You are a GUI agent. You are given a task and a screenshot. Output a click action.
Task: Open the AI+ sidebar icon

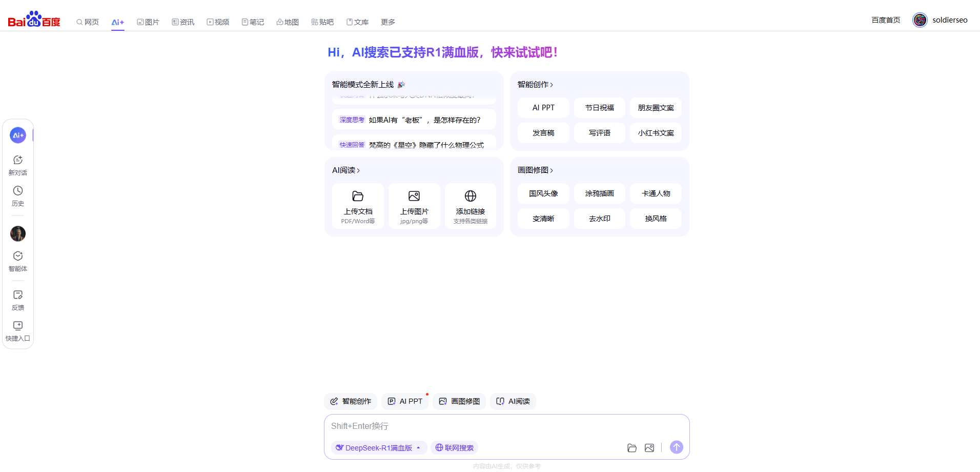coord(18,135)
